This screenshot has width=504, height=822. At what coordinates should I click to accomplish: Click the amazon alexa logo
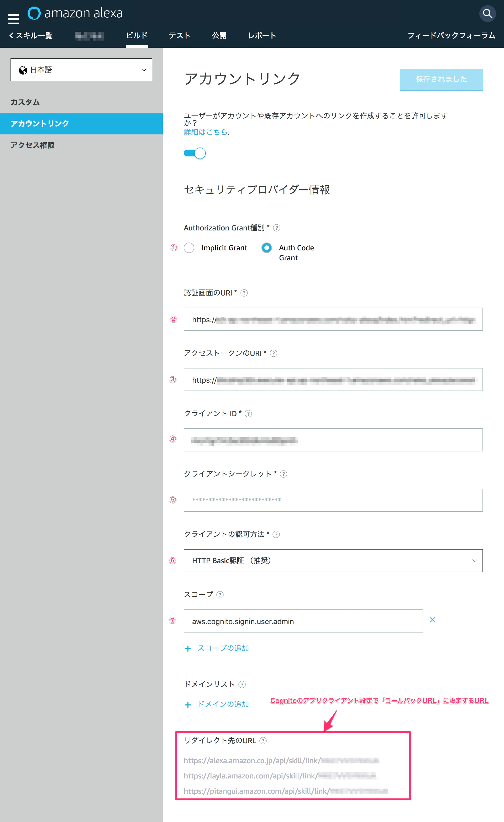75,13
